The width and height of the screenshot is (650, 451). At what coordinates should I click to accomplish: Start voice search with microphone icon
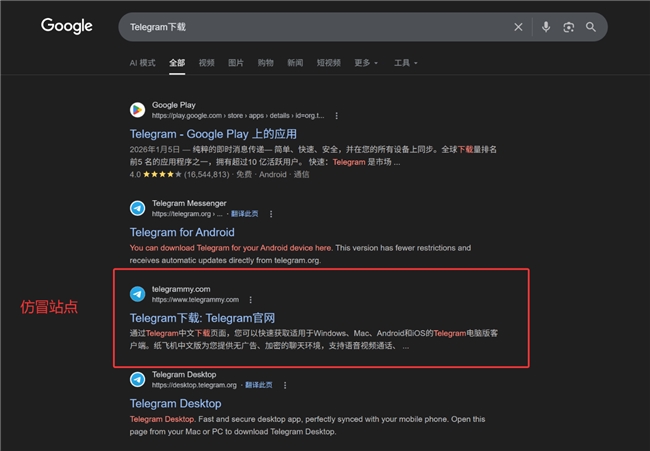[x=546, y=27]
